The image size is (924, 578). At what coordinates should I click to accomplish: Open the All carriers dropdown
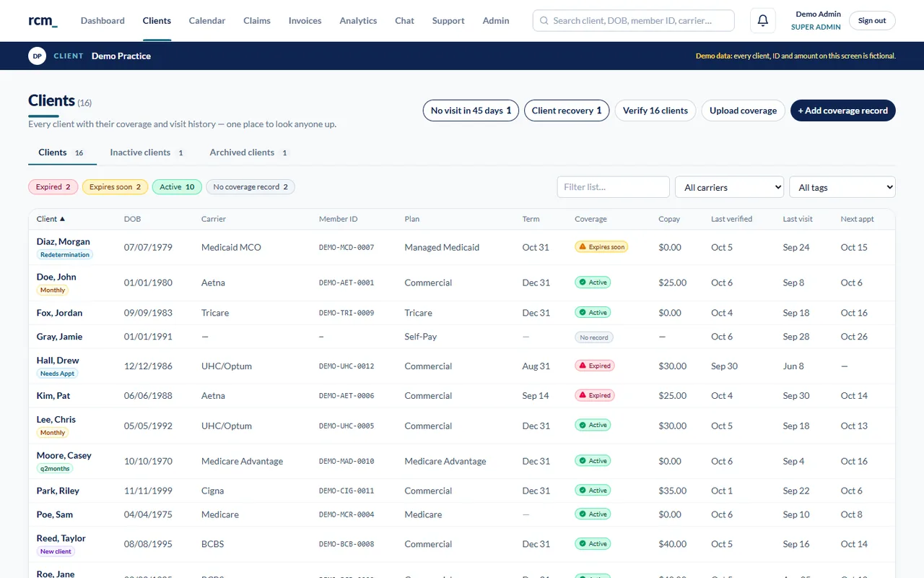[729, 187]
